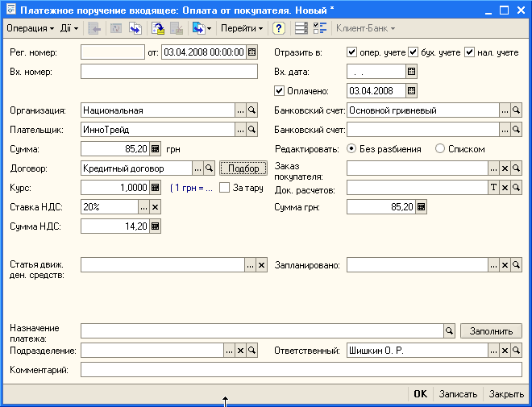
Task: Click magnifier icon next to Организация field
Action: (x=251, y=110)
